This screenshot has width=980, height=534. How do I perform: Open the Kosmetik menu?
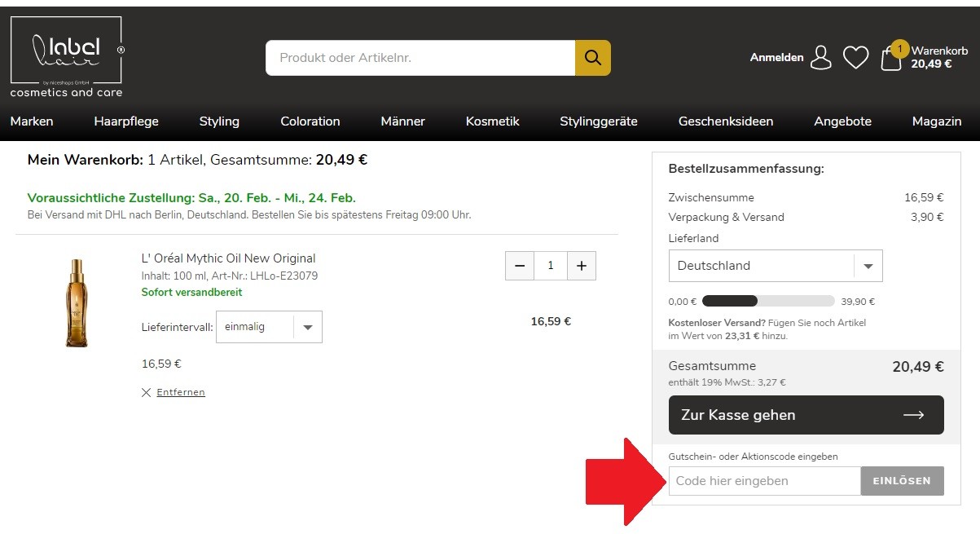pos(493,121)
